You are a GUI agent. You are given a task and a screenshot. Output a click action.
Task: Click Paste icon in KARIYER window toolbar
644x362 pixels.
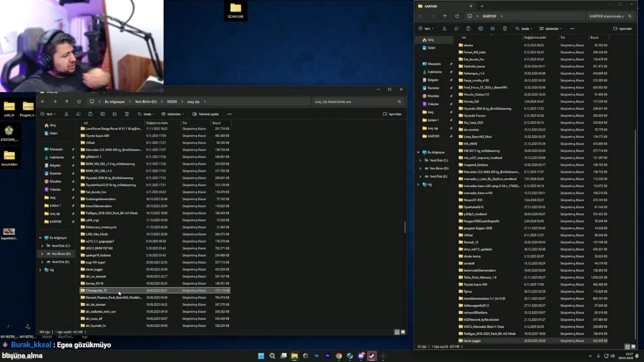pos(468,29)
